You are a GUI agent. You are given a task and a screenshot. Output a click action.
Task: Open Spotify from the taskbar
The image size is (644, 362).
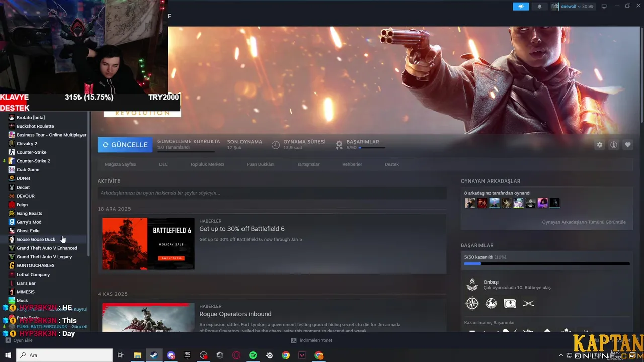point(253,355)
